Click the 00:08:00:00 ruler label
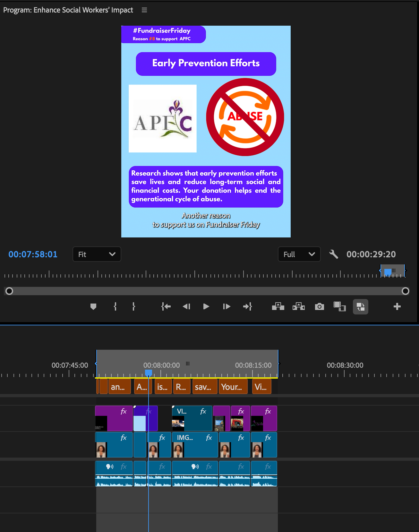The height and width of the screenshot is (532, 419). tap(161, 365)
